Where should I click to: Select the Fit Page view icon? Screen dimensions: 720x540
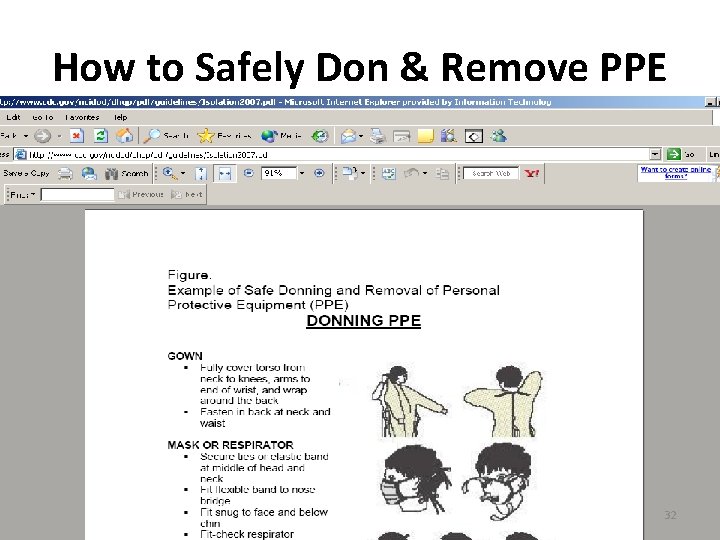point(201,174)
